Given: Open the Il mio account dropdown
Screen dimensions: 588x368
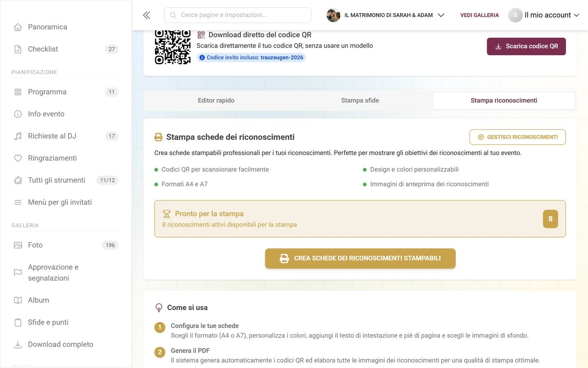Looking at the screenshot, I should pyautogui.click(x=552, y=15).
